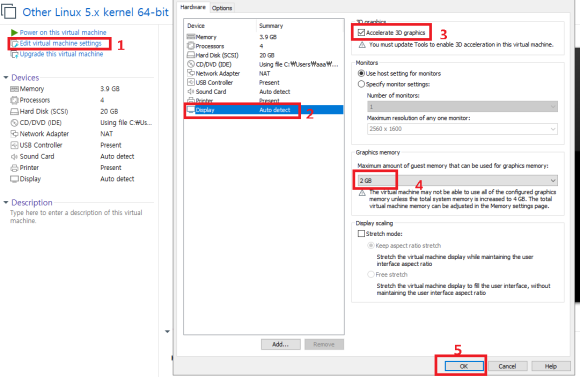Open Help for this dialog
The width and height of the screenshot is (580, 377).
pyautogui.click(x=551, y=366)
